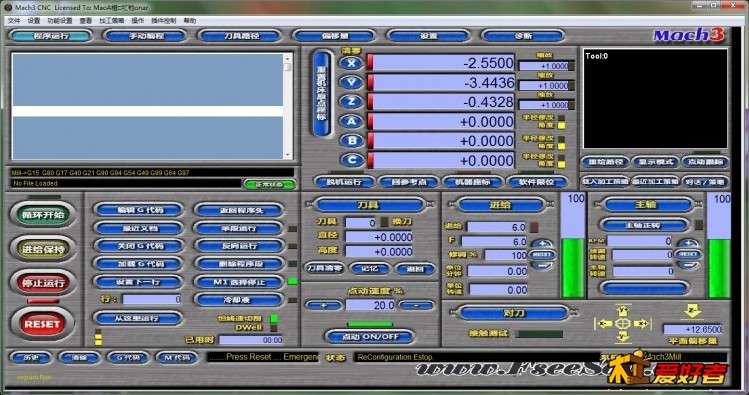Image resolution: width=749 pixels, height=395 pixels.
Task: Click the G-code list scroll up arrow
Action: click(288, 58)
